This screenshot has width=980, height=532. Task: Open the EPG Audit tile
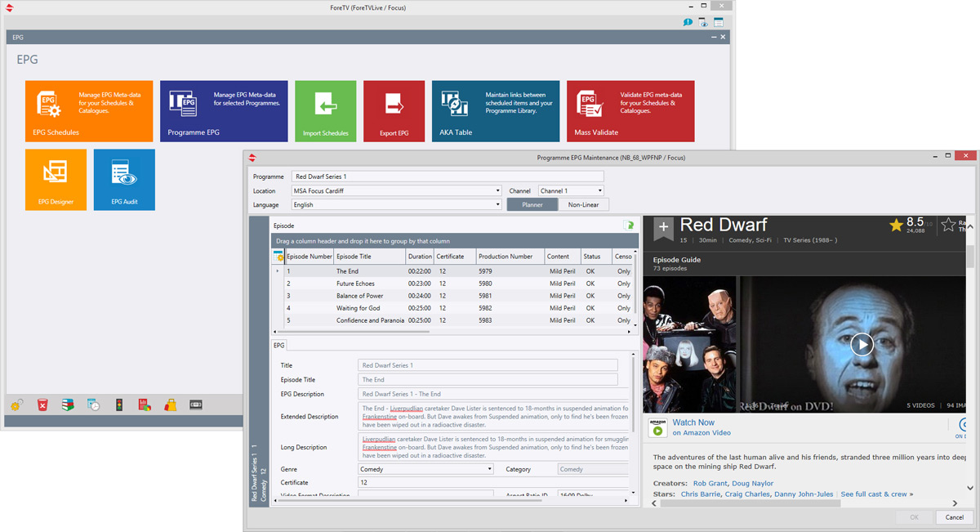click(x=124, y=180)
